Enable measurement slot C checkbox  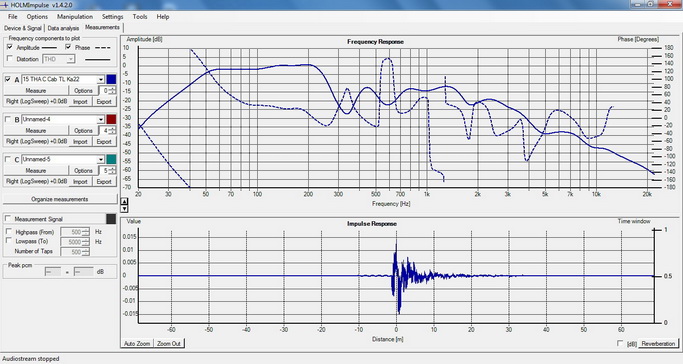pos(8,159)
